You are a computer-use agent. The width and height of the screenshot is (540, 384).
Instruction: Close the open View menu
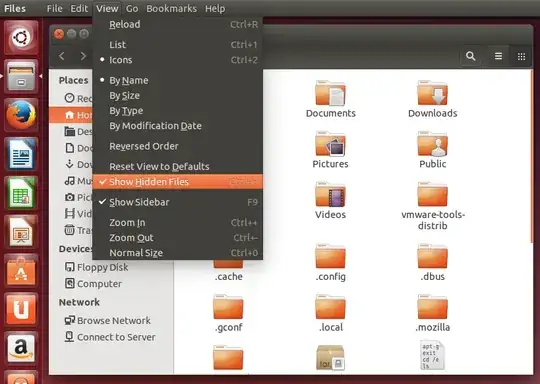click(x=107, y=8)
